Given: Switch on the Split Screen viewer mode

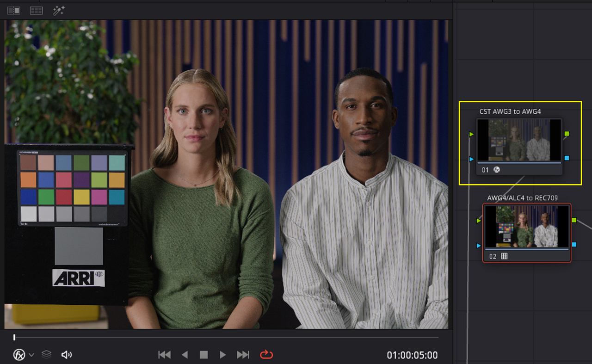Looking at the screenshot, I should pyautogui.click(x=36, y=11).
